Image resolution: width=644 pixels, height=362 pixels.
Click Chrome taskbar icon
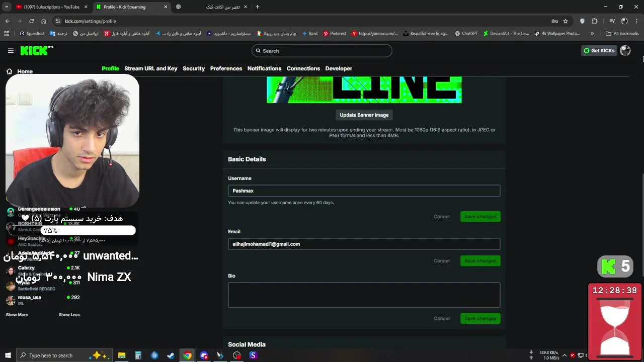[187, 355]
